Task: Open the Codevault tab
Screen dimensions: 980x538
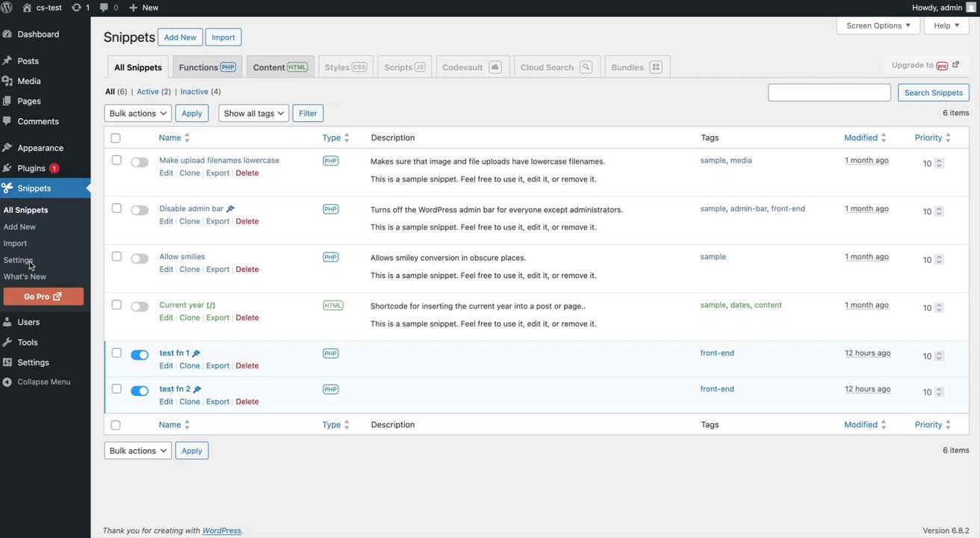Action: pyautogui.click(x=471, y=67)
